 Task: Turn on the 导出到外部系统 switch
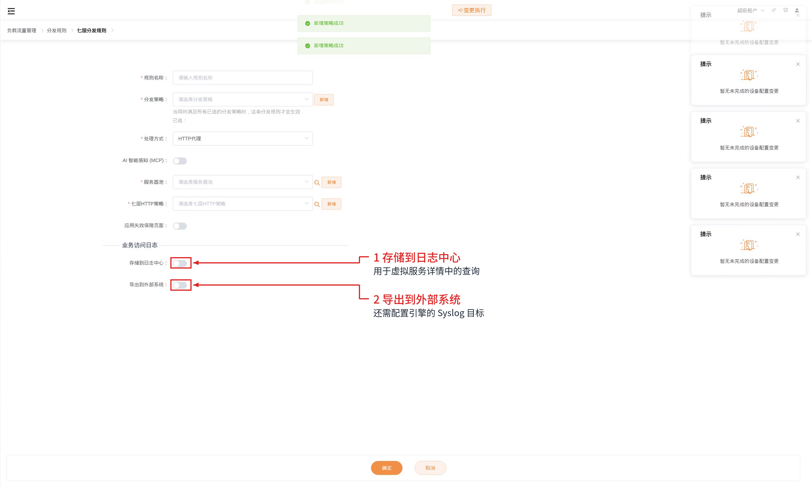(x=180, y=285)
